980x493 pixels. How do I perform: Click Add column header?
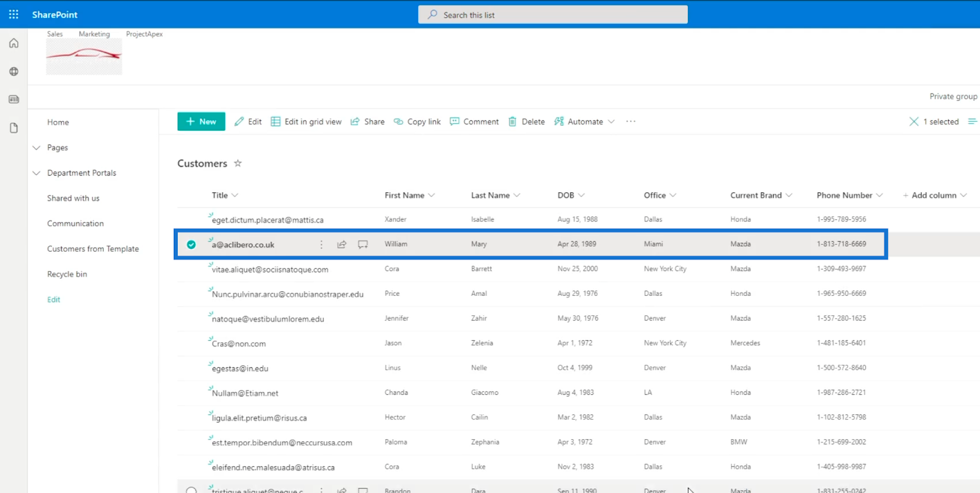pos(934,196)
